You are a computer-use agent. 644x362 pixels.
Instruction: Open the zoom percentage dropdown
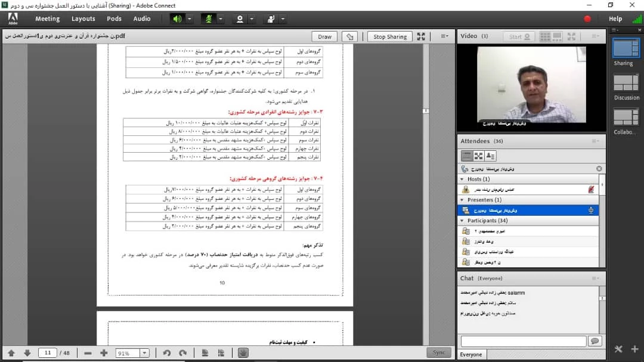[144, 353]
